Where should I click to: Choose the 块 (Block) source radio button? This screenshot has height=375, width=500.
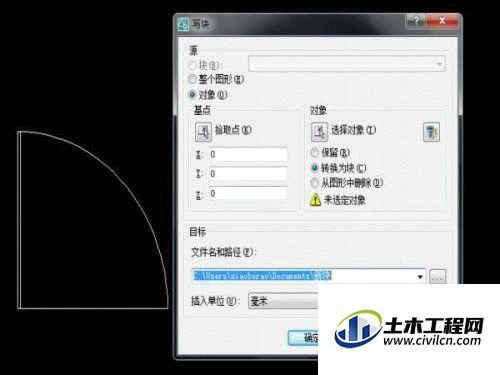(192, 64)
